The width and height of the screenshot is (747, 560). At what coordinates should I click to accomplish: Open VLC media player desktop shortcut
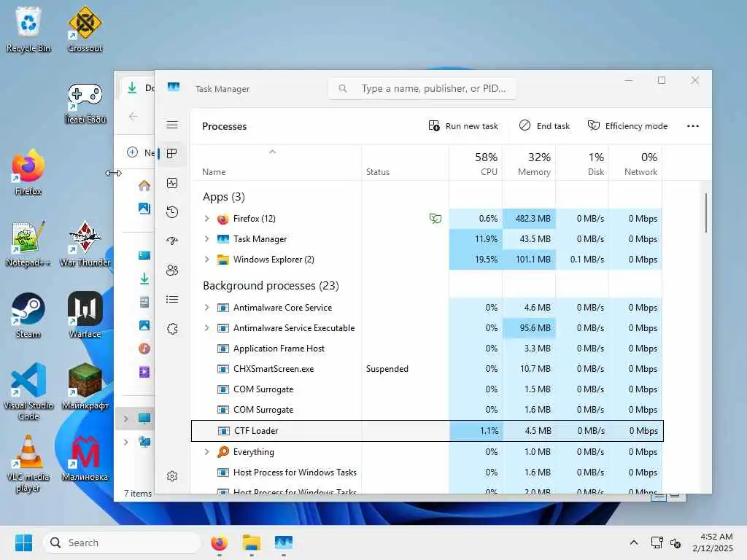pyautogui.click(x=28, y=463)
